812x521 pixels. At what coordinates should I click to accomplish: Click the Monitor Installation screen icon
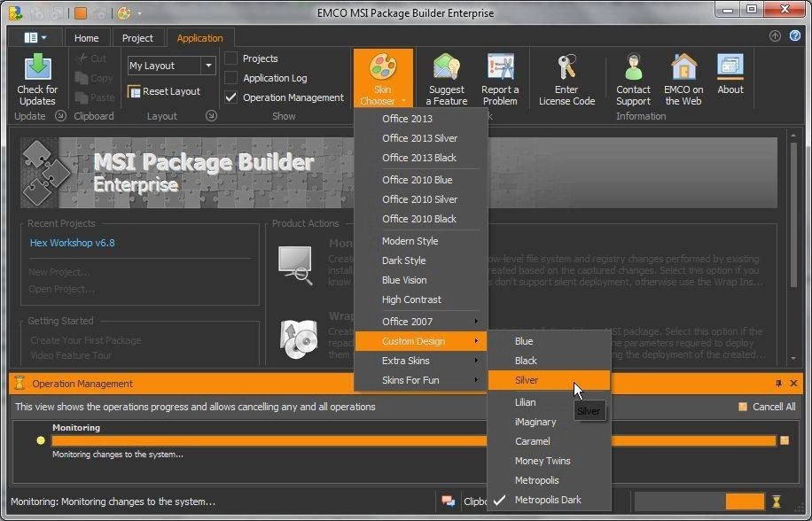pyautogui.click(x=295, y=266)
